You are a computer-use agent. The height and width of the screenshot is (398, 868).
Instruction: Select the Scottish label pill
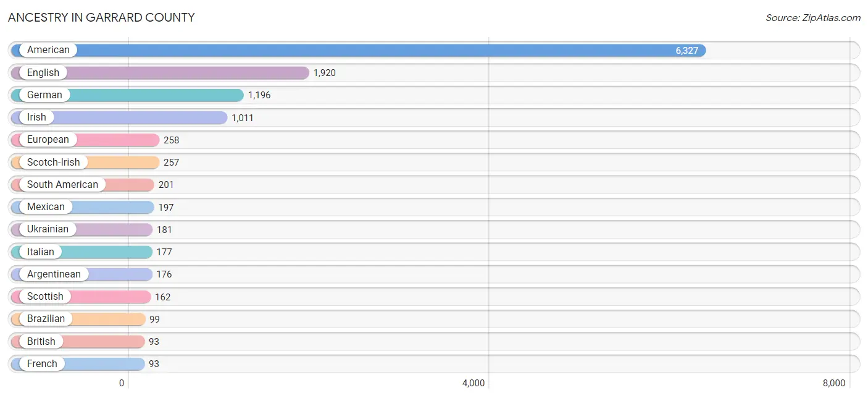[45, 297]
